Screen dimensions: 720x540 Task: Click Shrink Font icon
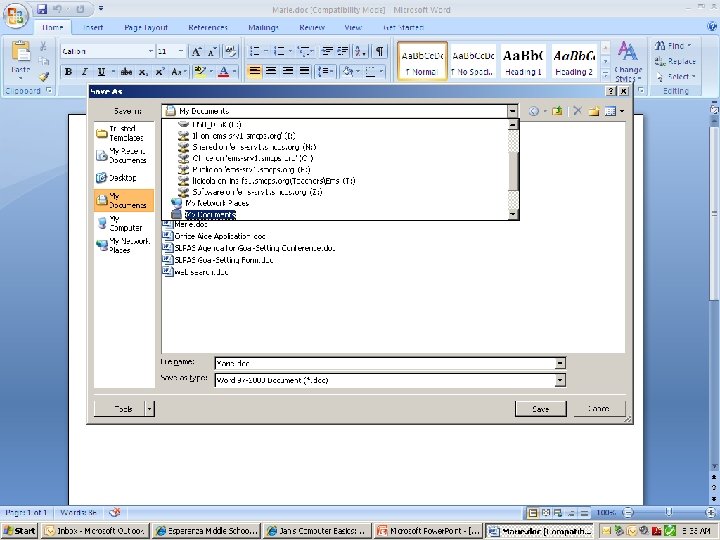click(212, 51)
